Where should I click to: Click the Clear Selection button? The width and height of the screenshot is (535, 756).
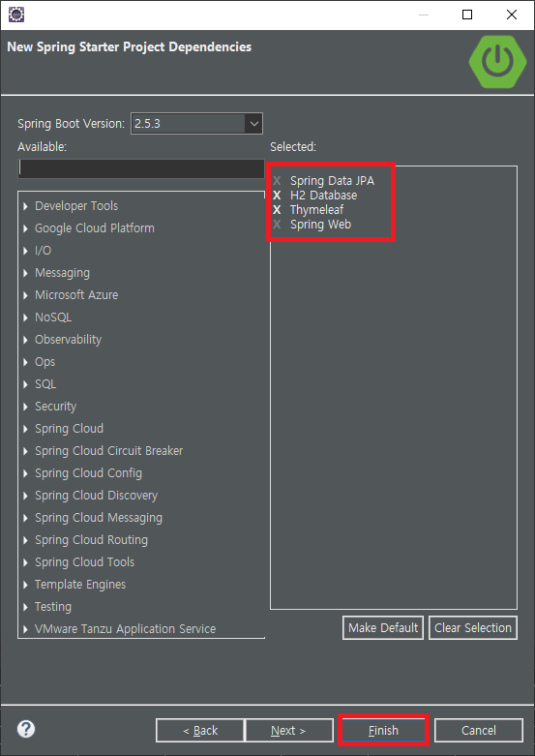(x=473, y=628)
